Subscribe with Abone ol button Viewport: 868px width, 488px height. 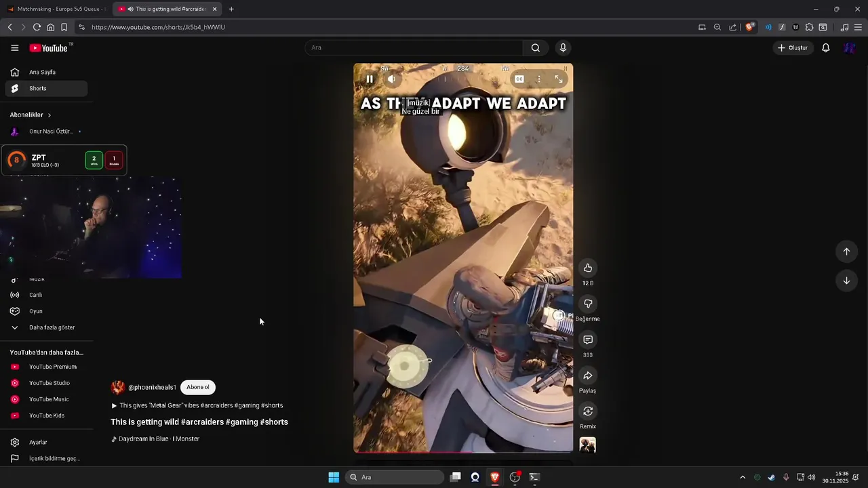click(x=198, y=387)
